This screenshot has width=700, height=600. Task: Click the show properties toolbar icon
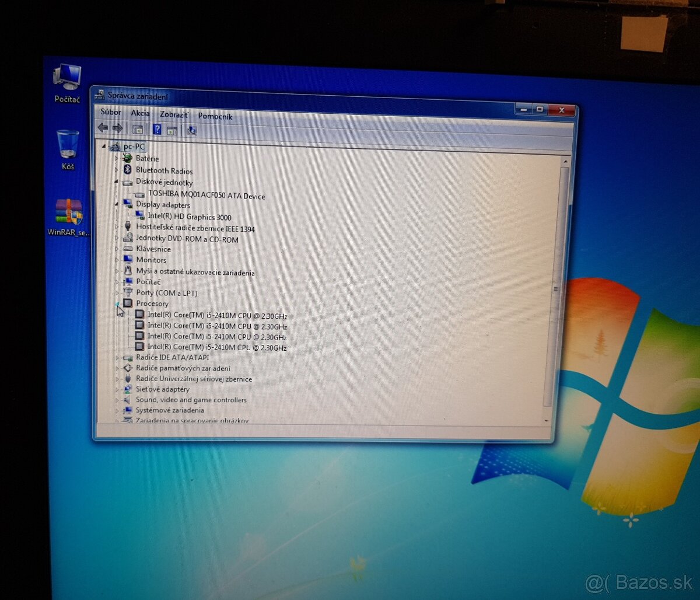pyautogui.click(x=171, y=130)
